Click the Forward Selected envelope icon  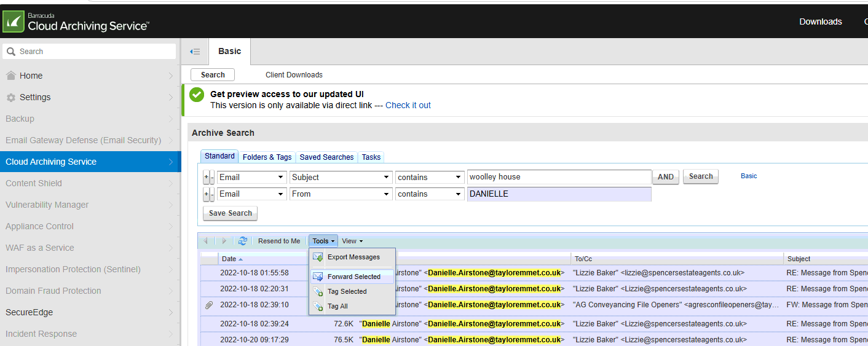pos(318,277)
